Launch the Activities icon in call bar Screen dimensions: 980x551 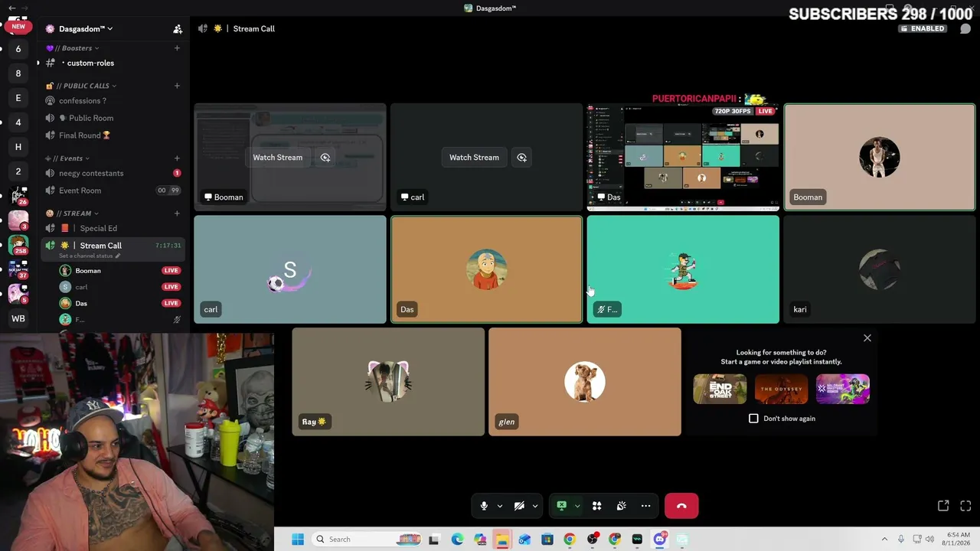(596, 506)
